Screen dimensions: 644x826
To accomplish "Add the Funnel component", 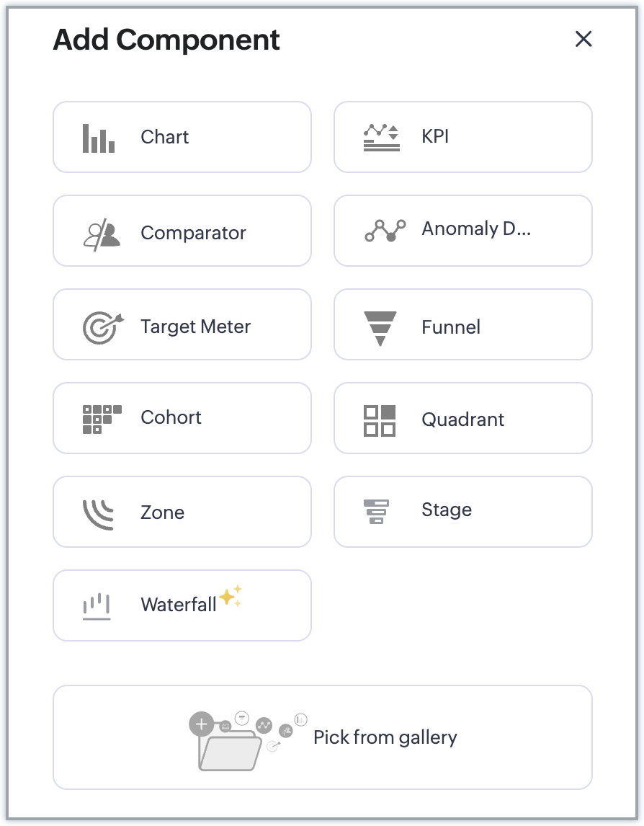I will coord(451,327).
